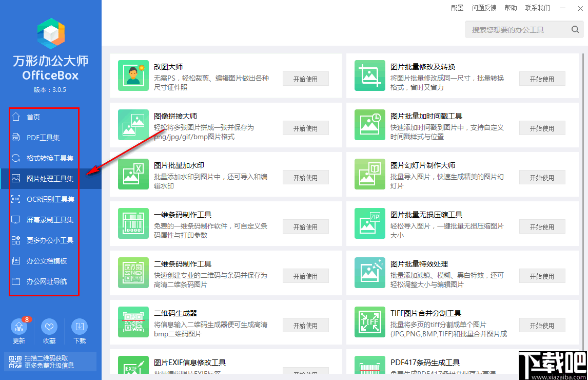Open the 改图大师 tool thumbnail icon
Viewport: 588px width, 380px height.
pos(133,75)
